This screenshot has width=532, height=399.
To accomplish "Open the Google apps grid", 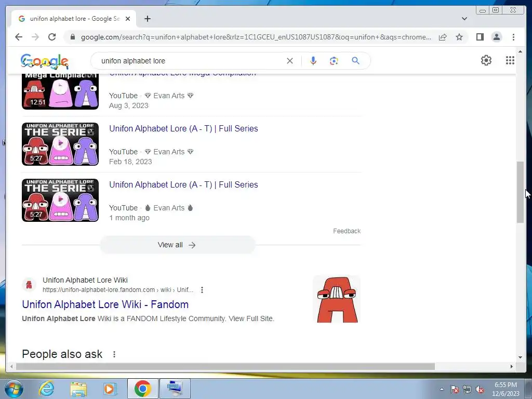I will [510, 60].
